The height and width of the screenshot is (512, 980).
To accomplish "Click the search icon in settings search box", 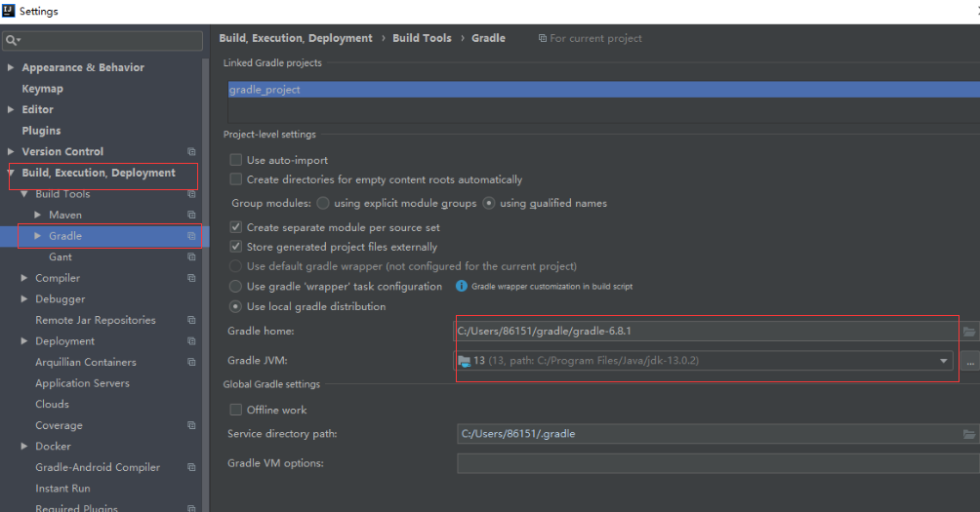I will pyautogui.click(x=13, y=41).
